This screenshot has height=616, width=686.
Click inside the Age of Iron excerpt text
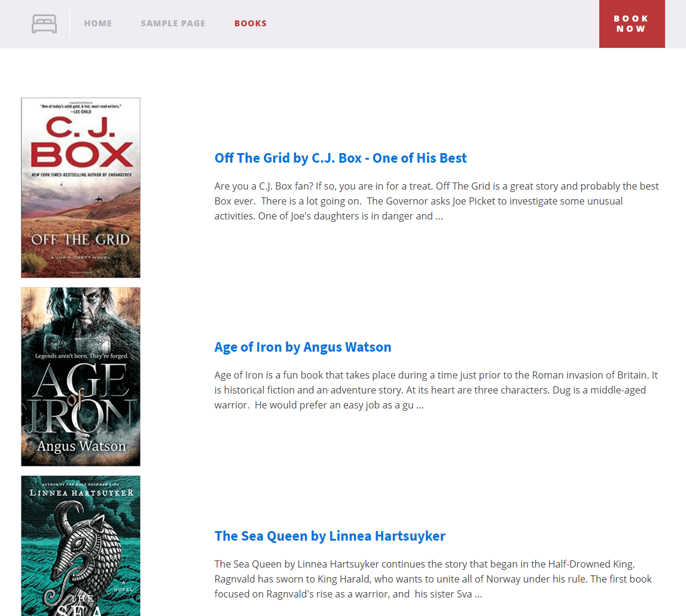tap(419, 389)
